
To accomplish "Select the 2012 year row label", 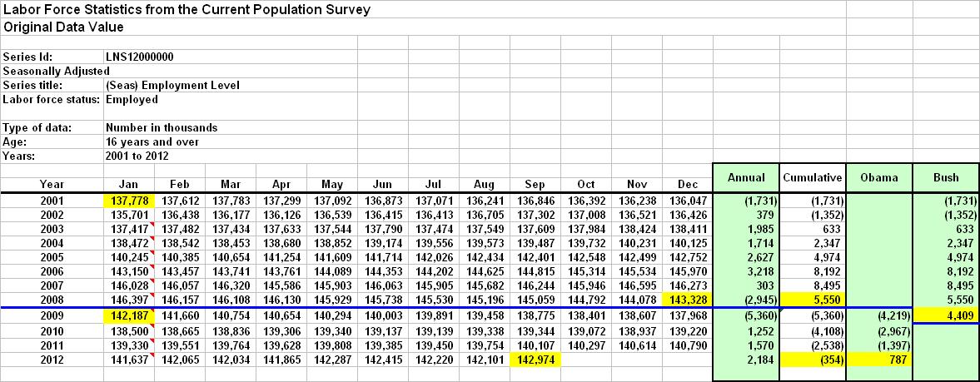I will coord(52,360).
